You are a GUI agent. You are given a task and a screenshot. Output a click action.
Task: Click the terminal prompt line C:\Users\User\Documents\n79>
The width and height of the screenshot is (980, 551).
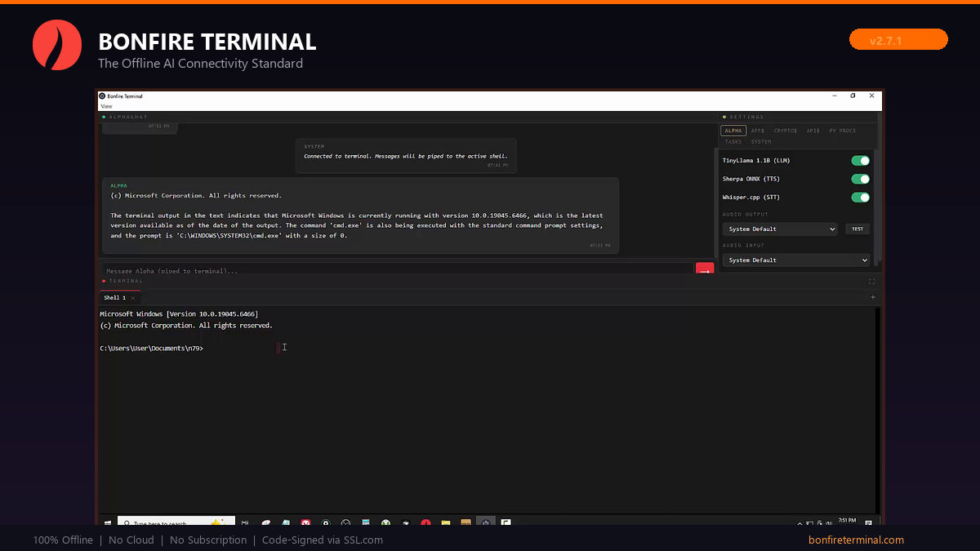tap(151, 348)
